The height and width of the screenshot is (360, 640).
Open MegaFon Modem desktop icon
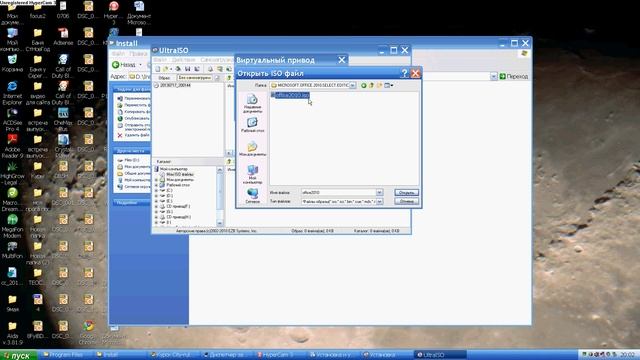coord(12,227)
